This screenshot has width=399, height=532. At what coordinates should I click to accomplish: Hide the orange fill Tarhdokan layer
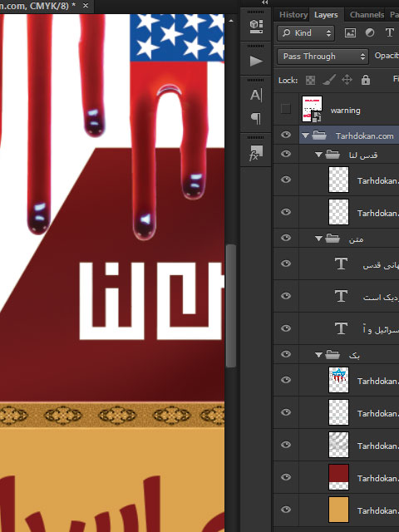pos(286,510)
